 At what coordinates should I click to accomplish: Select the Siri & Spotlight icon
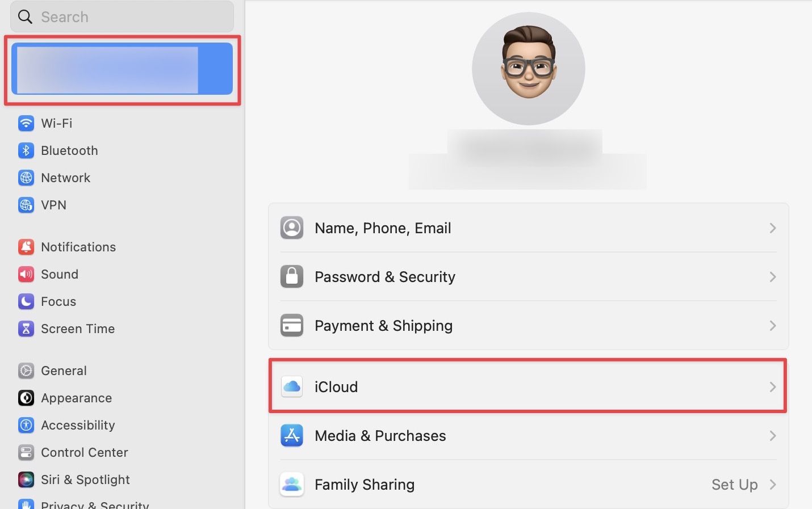pos(26,479)
